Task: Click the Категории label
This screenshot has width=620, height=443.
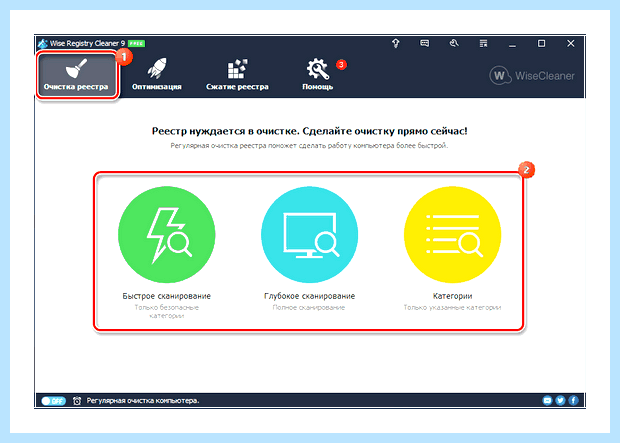Action: point(452,296)
